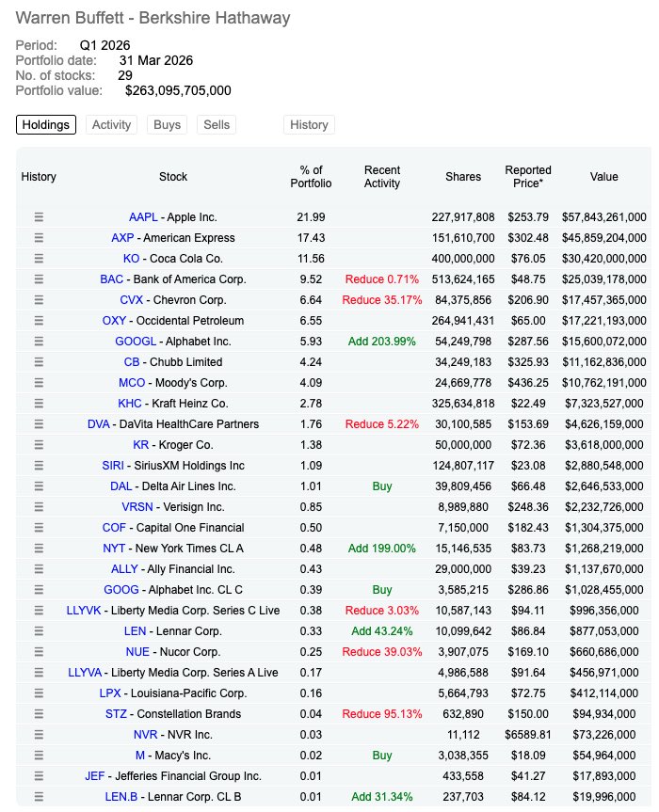
Task: Open history icon for LLYVK row
Action: point(39,611)
